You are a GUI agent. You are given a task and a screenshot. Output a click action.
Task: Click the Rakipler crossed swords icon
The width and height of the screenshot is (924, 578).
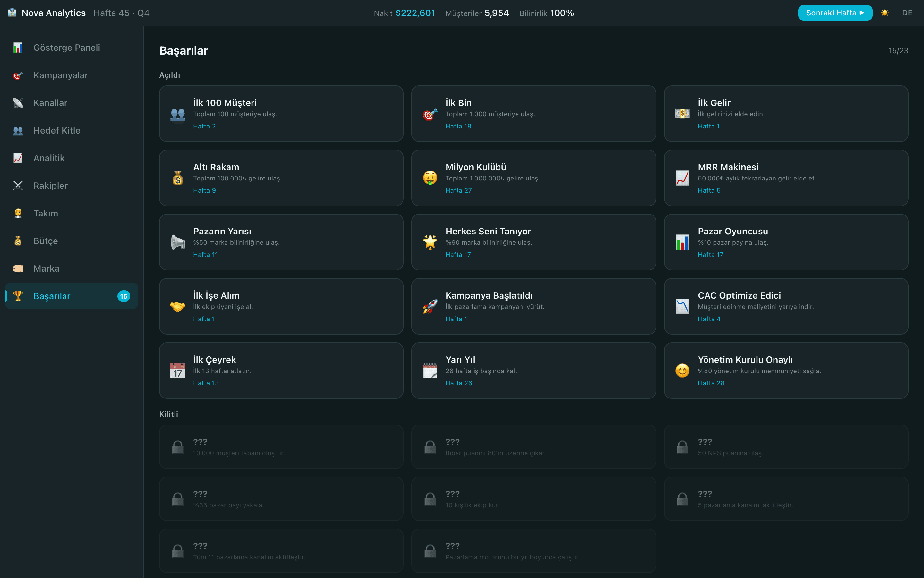[18, 185]
